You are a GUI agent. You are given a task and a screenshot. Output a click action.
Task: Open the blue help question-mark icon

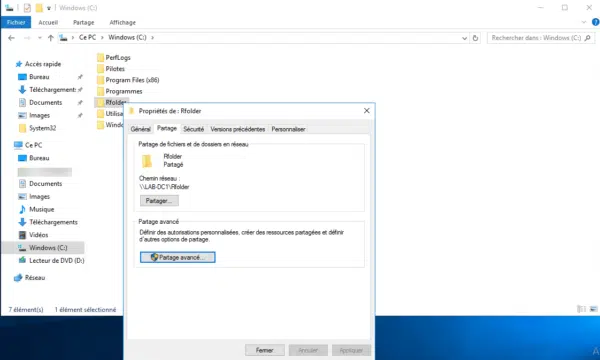595,22
